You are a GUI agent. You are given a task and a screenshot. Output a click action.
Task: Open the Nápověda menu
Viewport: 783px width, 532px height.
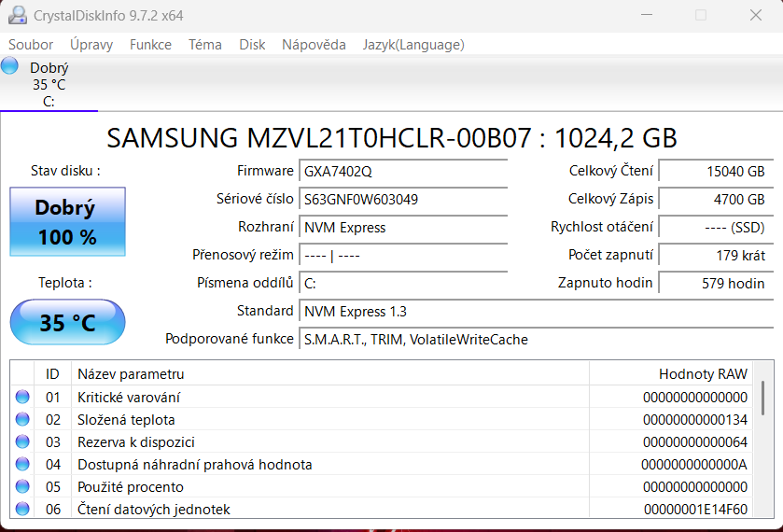314,45
